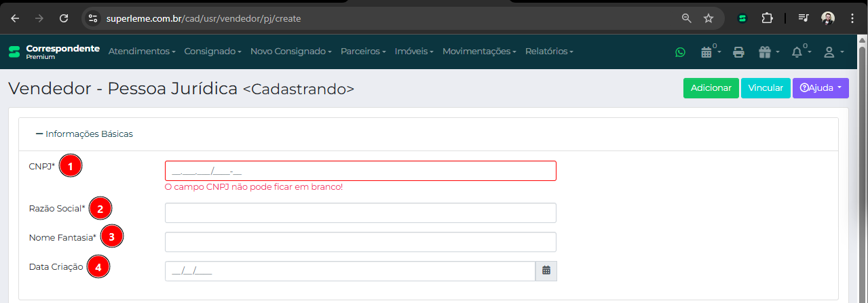The height and width of the screenshot is (303, 868).
Task: Open the Imóveis menu
Action: click(x=415, y=52)
